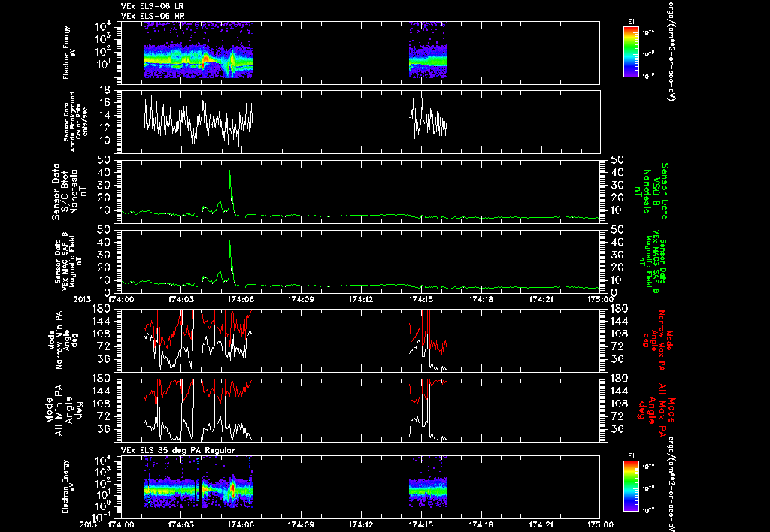Click the '14' tick of count-rate panel
The image size is (770, 532).
(x=104, y=115)
